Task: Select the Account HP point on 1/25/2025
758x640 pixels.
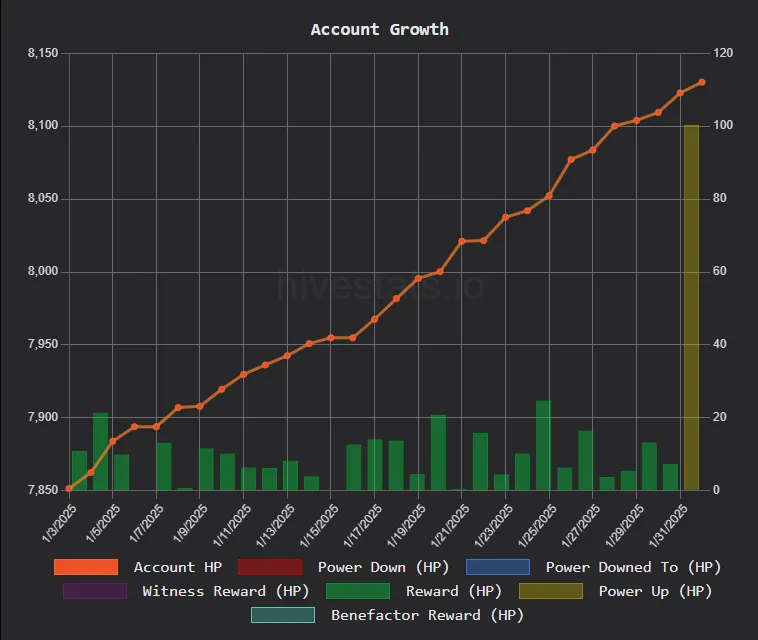Action: coord(549,196)
